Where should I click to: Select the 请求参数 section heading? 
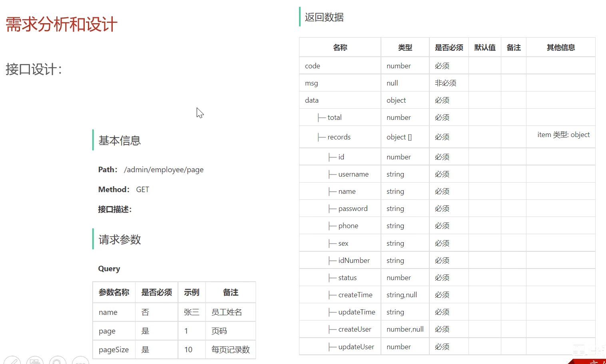120,240
